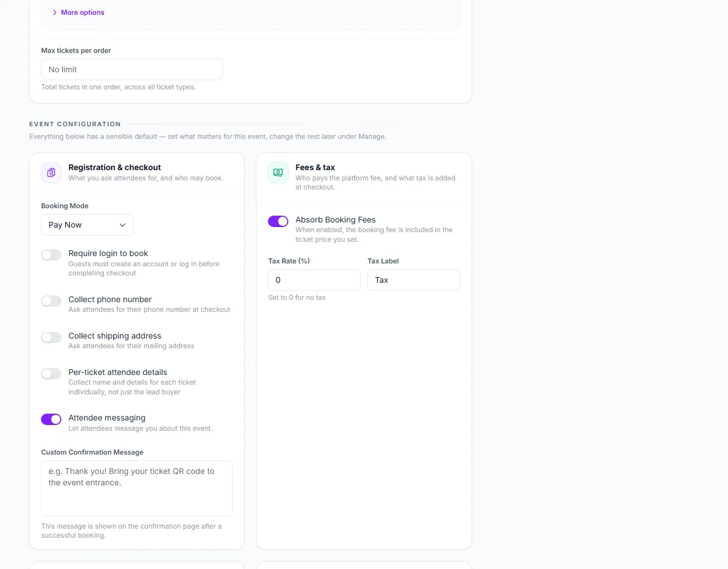Screen dimensions: 728x569
Task: Disable Attendee messaging toggle
Action: tap(51, 419)
